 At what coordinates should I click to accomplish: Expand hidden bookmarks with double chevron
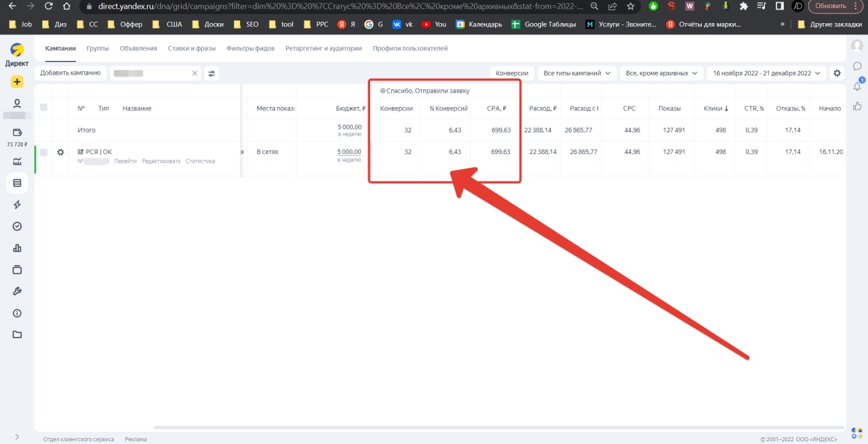[x=783, y=24]
